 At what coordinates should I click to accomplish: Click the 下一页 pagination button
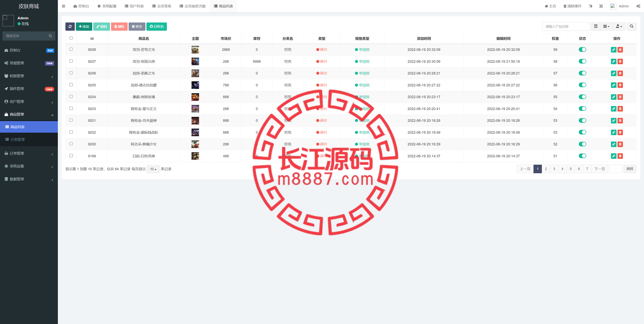(x=600, y=169)
